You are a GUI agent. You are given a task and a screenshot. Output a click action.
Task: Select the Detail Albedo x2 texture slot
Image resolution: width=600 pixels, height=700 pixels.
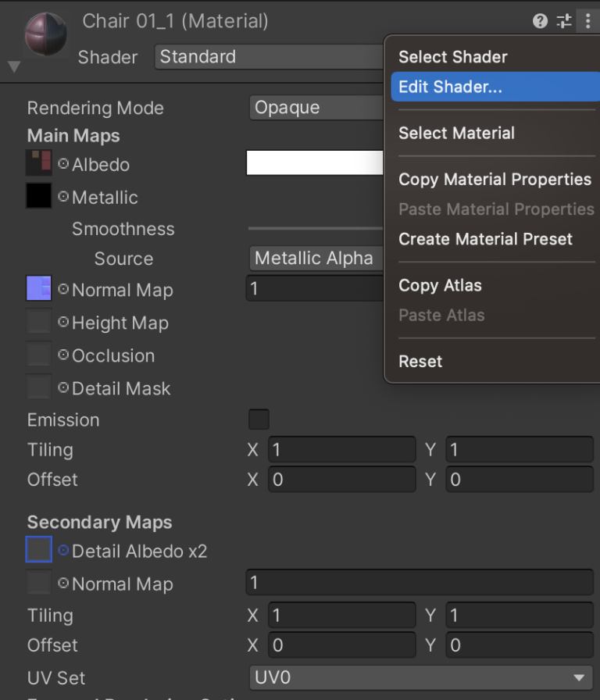[38, 549]
